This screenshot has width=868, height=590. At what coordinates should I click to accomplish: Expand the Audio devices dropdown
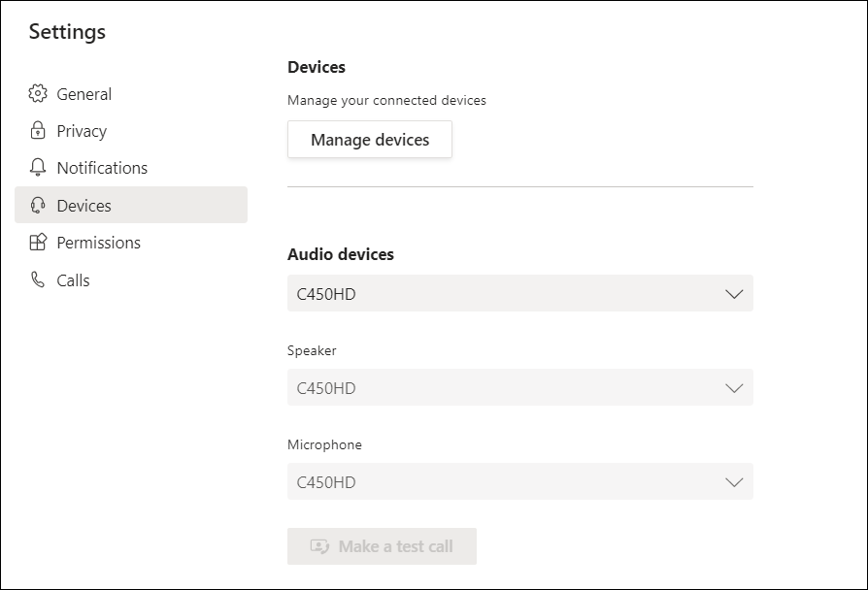[x=520, y=293]
